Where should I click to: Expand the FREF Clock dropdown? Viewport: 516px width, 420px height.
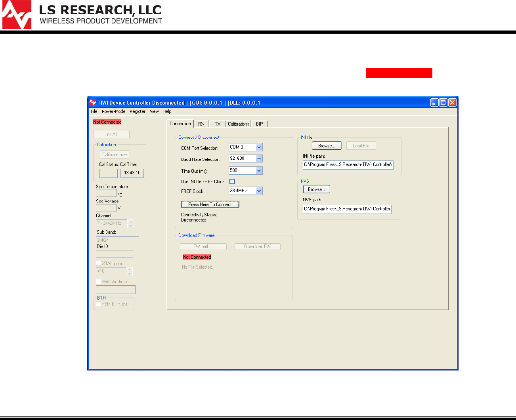[259, 191]
